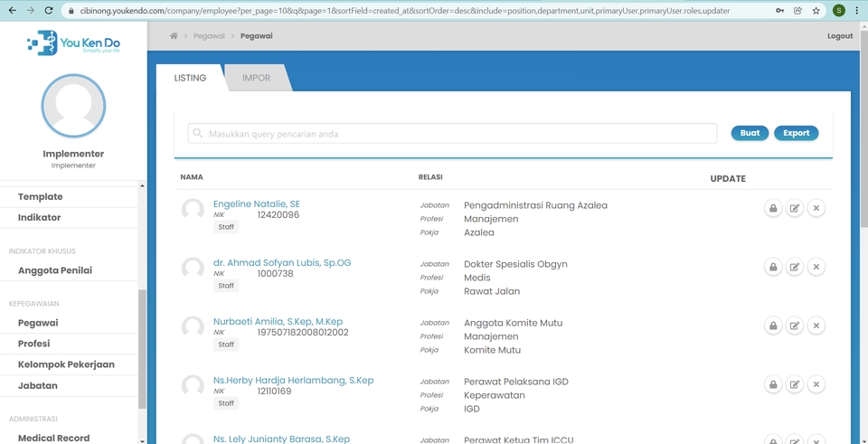
Task: Edit employee dr. Ahmad Sofyan Lubis
Action: click(795, 267)
